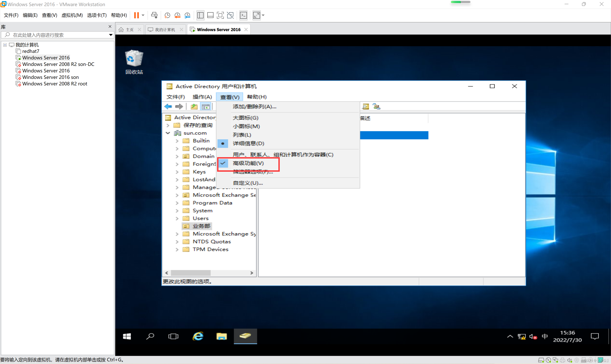
Task: Open the power options dropdown arrow
Action: [x=143, y=15]
